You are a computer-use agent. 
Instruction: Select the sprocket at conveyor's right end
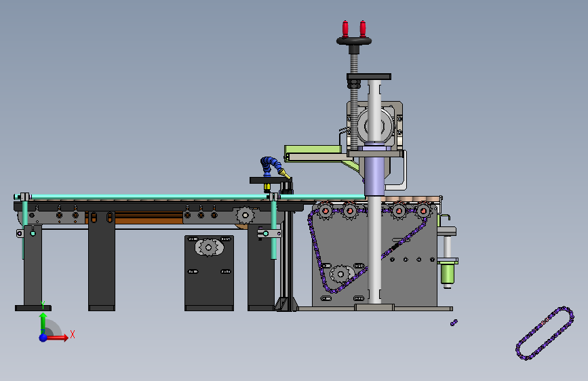(246, 216)
